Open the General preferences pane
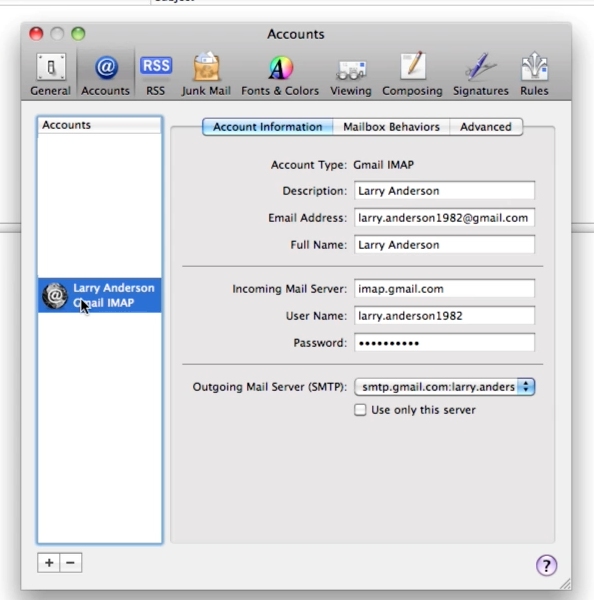 tap(51, 75)
